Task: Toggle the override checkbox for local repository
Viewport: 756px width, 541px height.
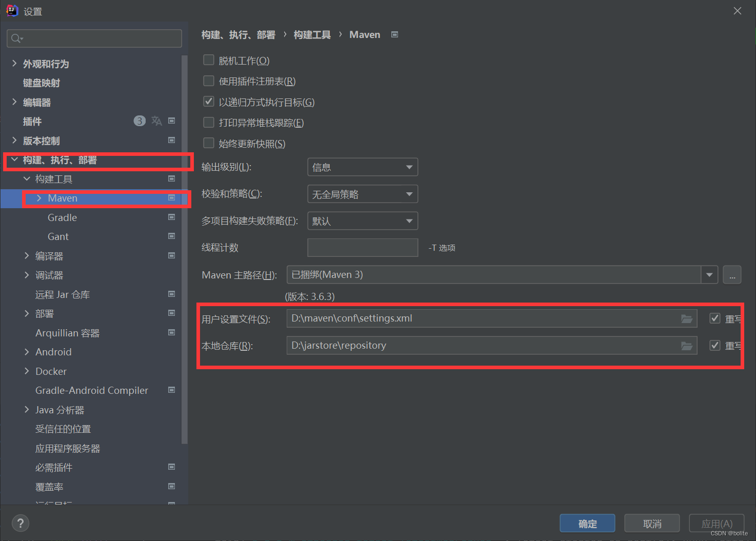Action: (714, 346)
